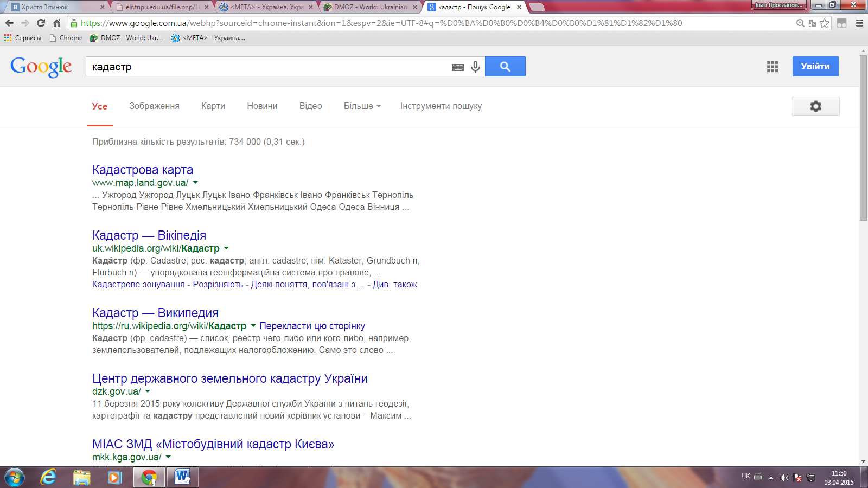The width and height of the screenshot is (868, 488).
Task: Open МІАС ЗМД Містобудівний кадастр Києва
Action: pyautogui.click(x=213, y=444)
